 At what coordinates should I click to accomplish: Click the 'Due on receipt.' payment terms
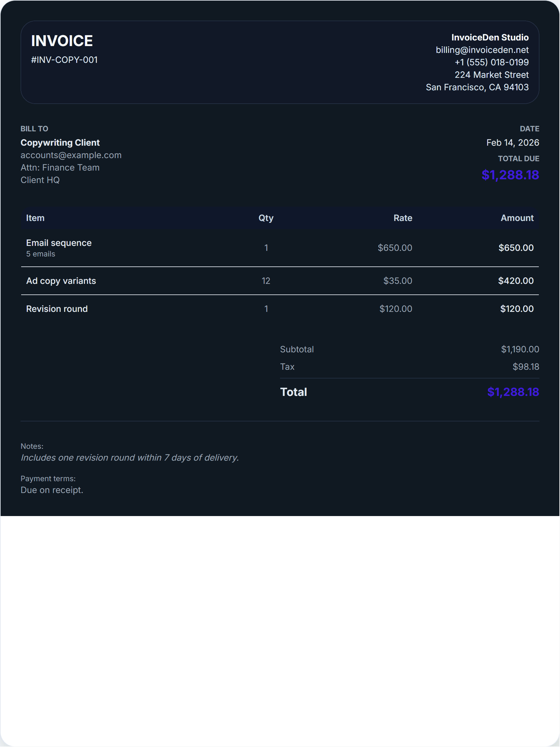pos(52,490)
